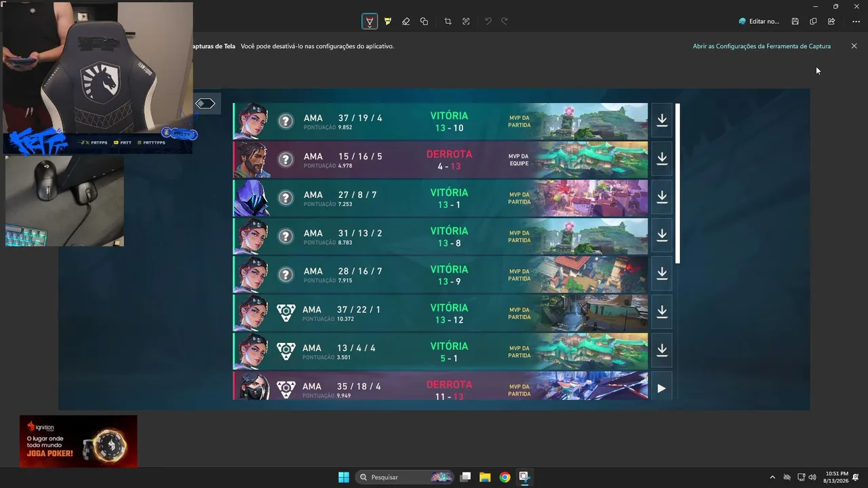Screen dimensions: 868x488
Task: Click the rank badge beside 37 / 22 / 1
Action: (x=286, y=312)
